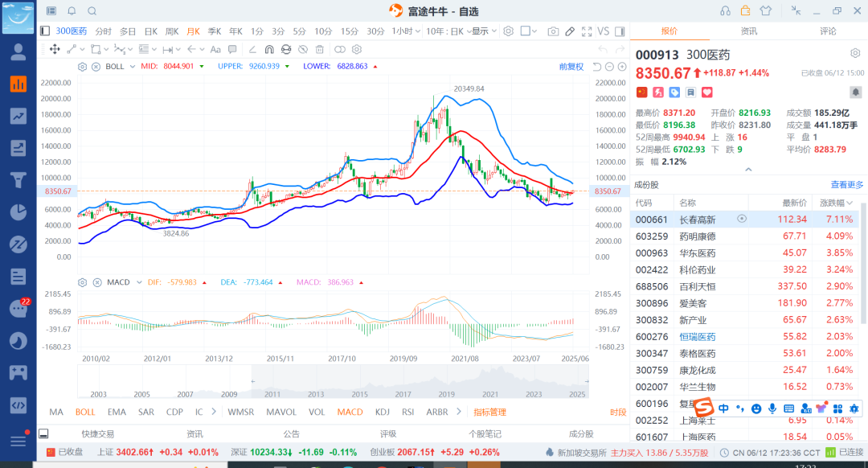Open 查看更多 constituent stocks link
This screenshot has width=868, height=468.
846,185
